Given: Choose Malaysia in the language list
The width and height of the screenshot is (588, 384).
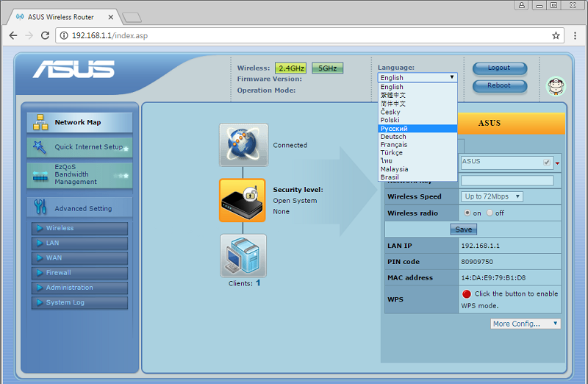Looking at the screenshot, I should coord(417,169).
